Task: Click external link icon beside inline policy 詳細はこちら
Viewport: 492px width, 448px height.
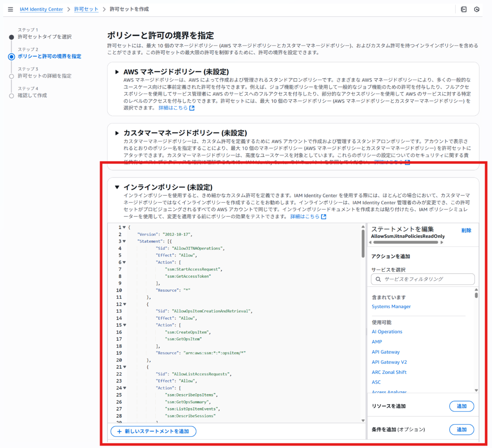Action: click(x=323, y=216)
